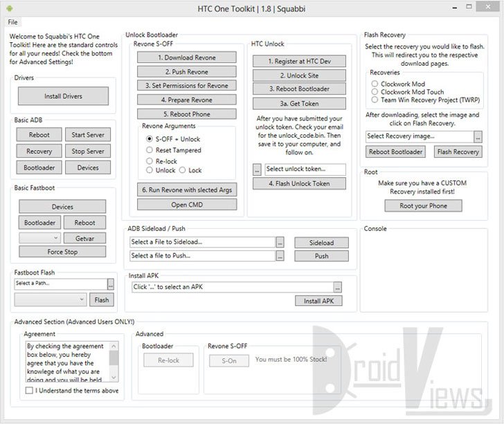Viewport: 504px width, 424px height.
Task: Click the Sideload button
Action: 321,243
